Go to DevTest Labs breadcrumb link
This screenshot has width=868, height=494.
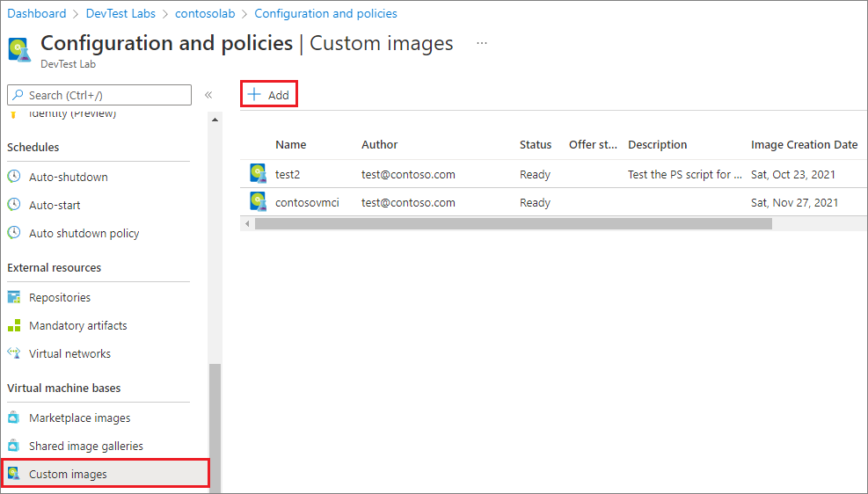tap(120, 13)
